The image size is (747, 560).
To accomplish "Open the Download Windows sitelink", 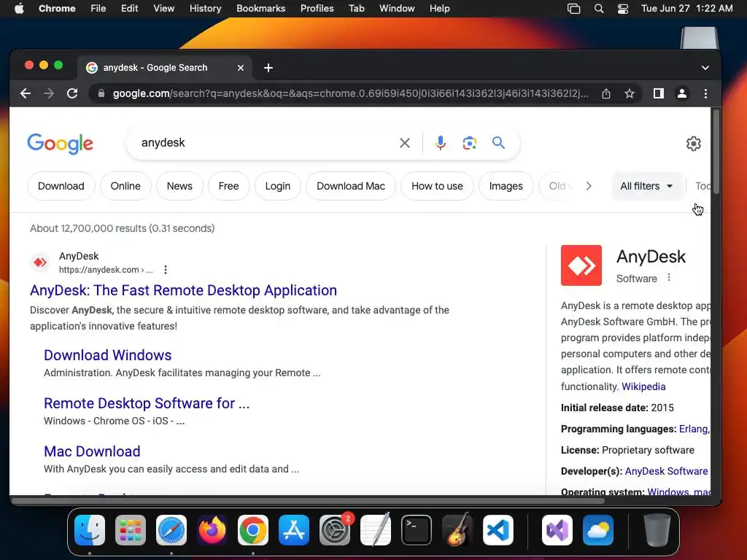I will click(108, 355).
